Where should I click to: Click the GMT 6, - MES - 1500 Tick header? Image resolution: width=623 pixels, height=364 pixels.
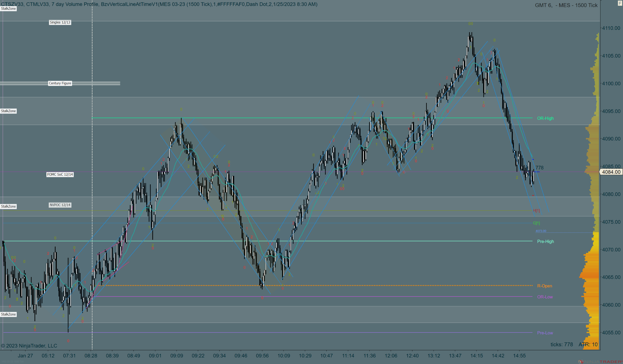pos(566,5)
